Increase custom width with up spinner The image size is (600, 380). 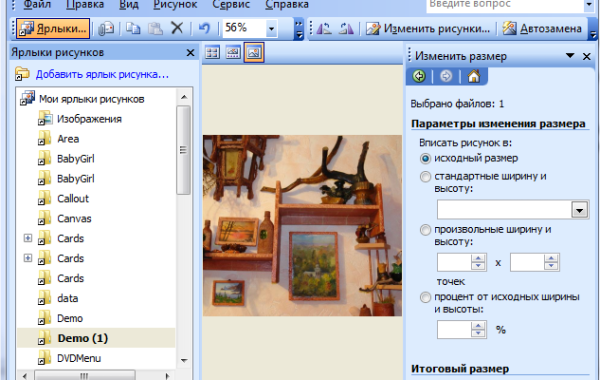click(x=478, y=258)
